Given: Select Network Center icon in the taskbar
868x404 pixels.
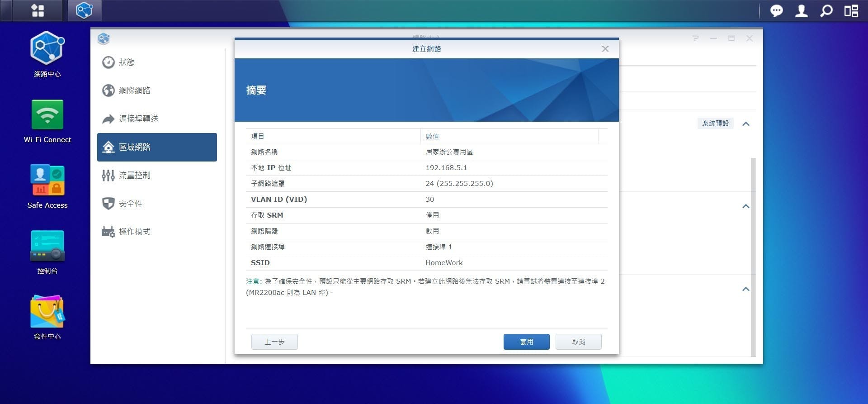Looking at the screenshot, I should click(85, 10).
